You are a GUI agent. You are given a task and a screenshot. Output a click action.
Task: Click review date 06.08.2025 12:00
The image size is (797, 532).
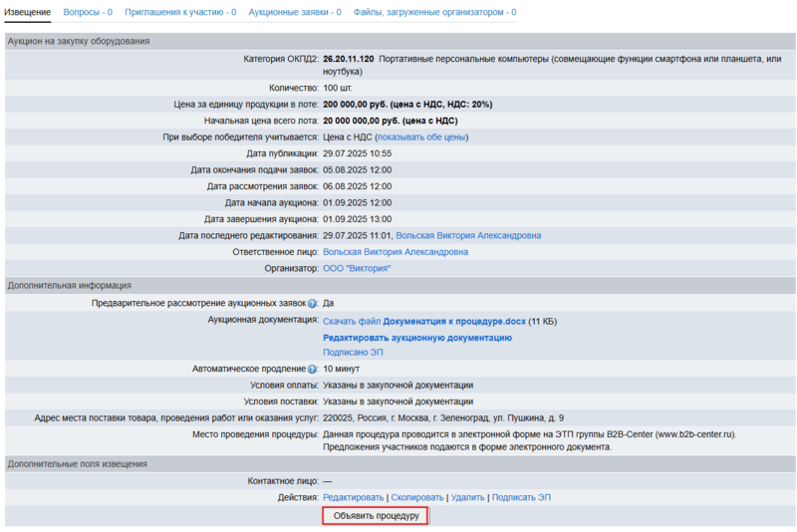click(x=358, y=186)
